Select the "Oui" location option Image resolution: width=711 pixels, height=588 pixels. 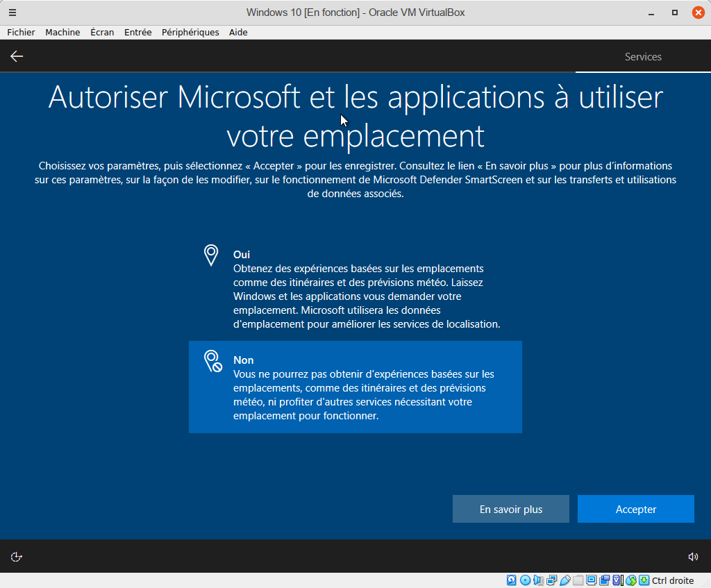[355, 289]
